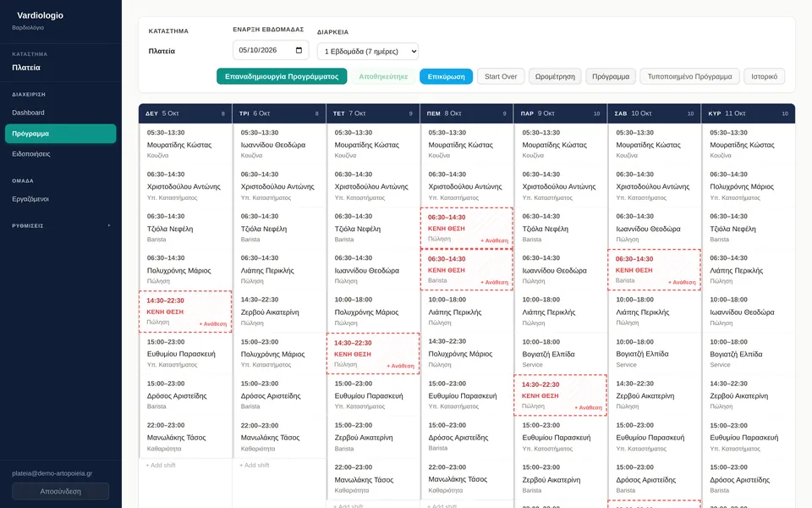Select the ΠΕΜ 8 Οκτ day header
Image resolution: width=812 pixels, height=508 pixels.
pos(467,113)
